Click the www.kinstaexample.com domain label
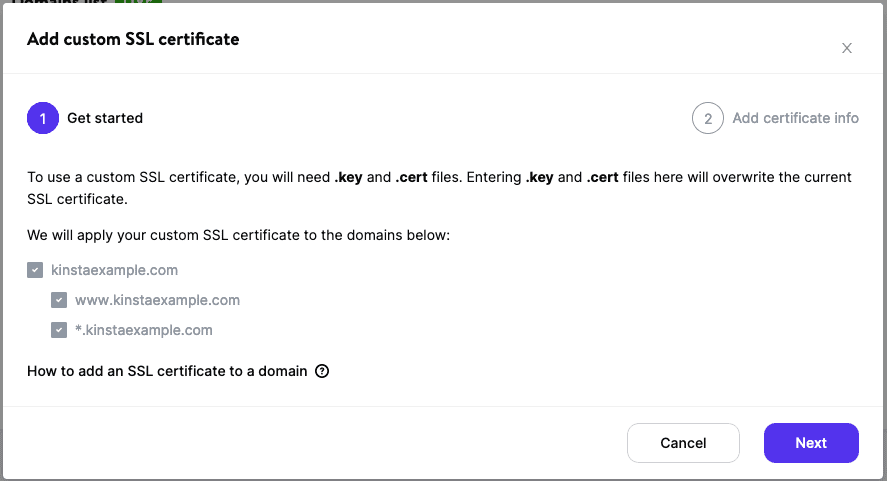 tap(157, 300)
